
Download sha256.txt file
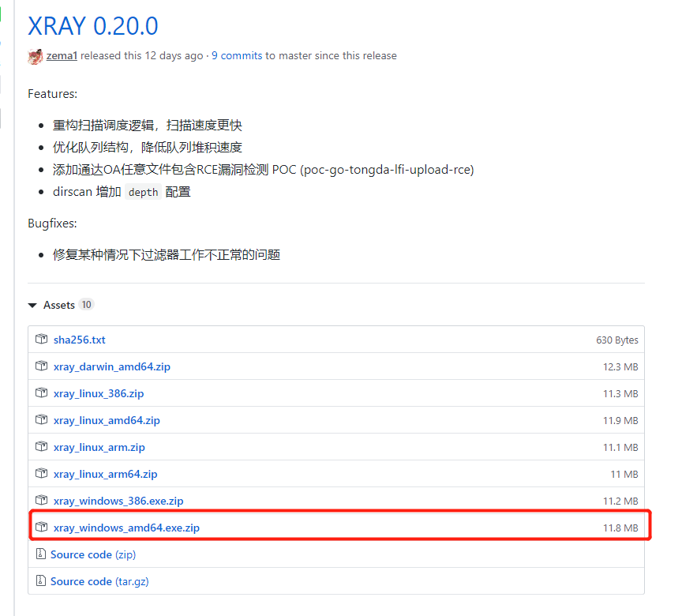(x=80, y=340)
